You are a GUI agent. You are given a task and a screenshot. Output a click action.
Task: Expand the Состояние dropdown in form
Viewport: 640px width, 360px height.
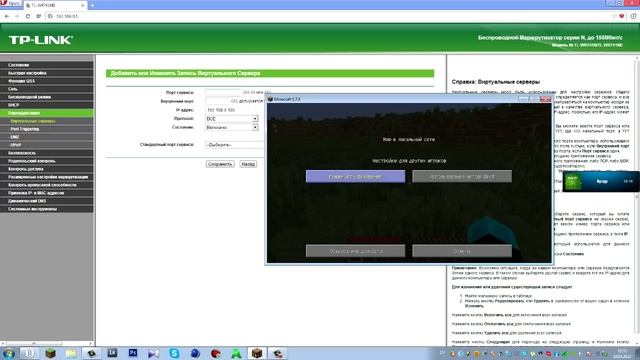tap(231, 127)
